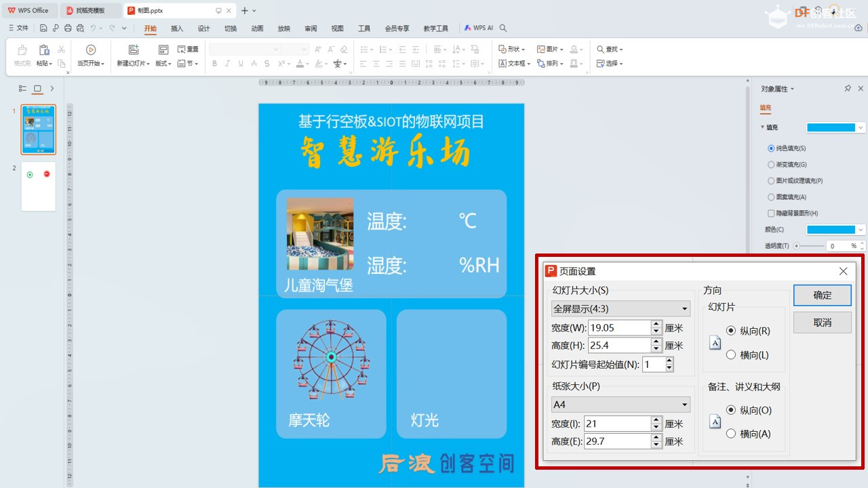Click the Format Painter icon

(x=22, y=50)
